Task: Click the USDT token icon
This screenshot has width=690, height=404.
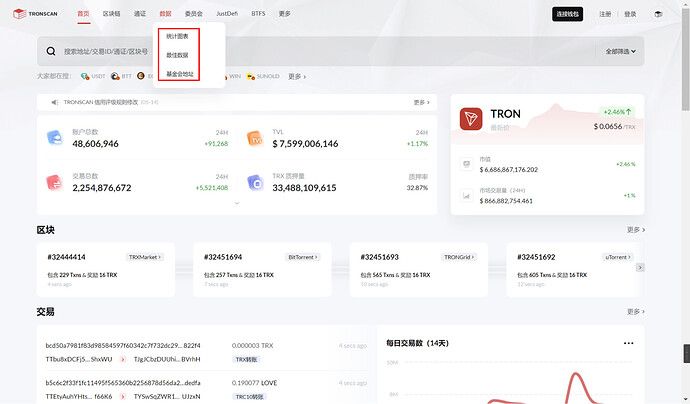Action: [x=85, y=76]
